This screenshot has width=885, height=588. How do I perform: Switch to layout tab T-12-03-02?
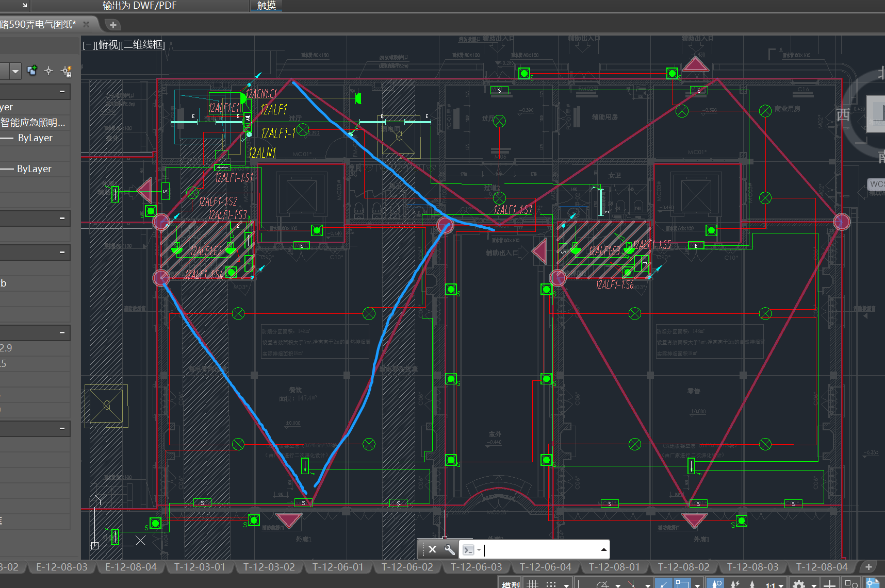point(269,567)
